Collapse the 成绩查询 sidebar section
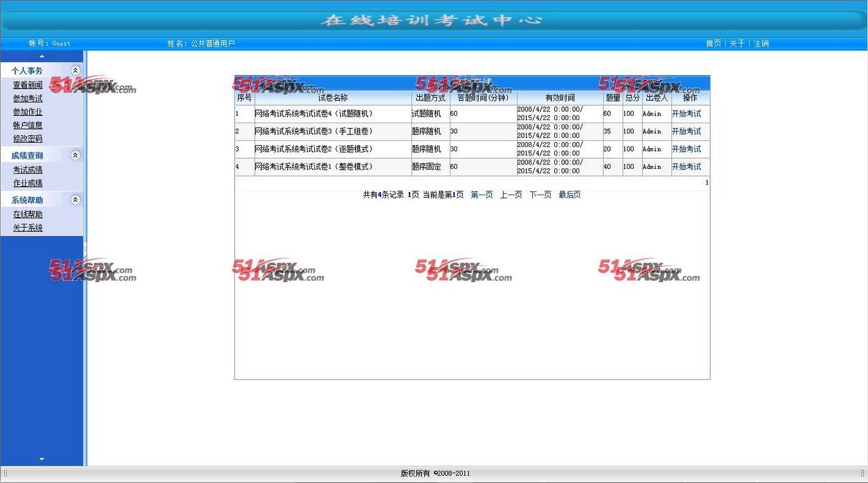The image size is (868, 483). [x=75, y=155]
